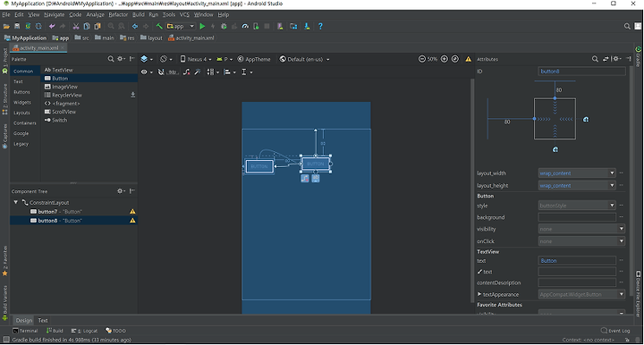Click the Search Everywhere magnifier icon
644x345 pixels.
point(627,26)
